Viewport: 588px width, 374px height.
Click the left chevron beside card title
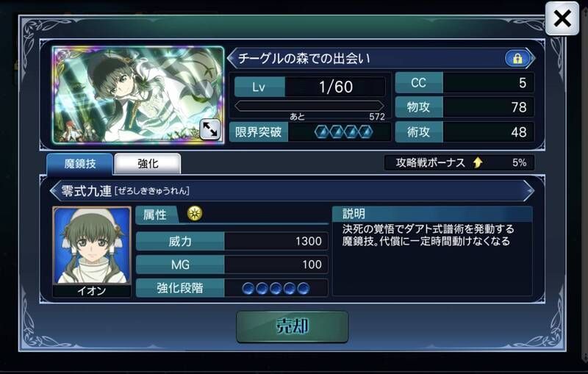[x=232, y=59]
